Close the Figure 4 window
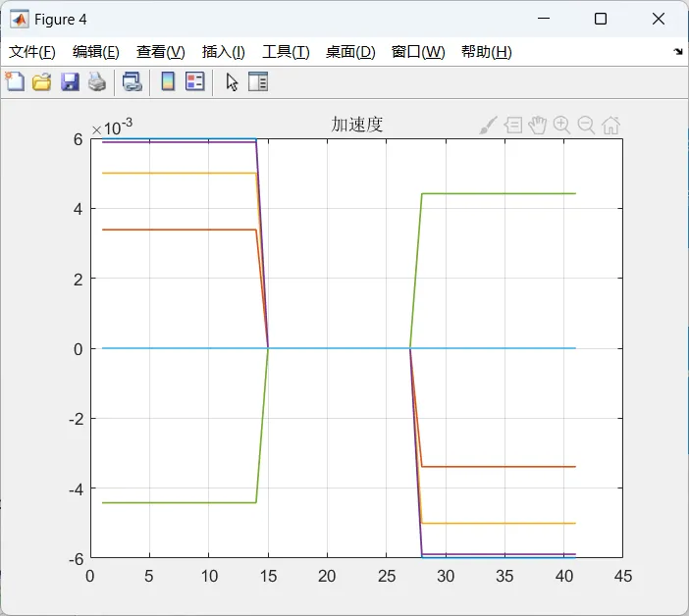689x616 pixels. pos(659,19)
